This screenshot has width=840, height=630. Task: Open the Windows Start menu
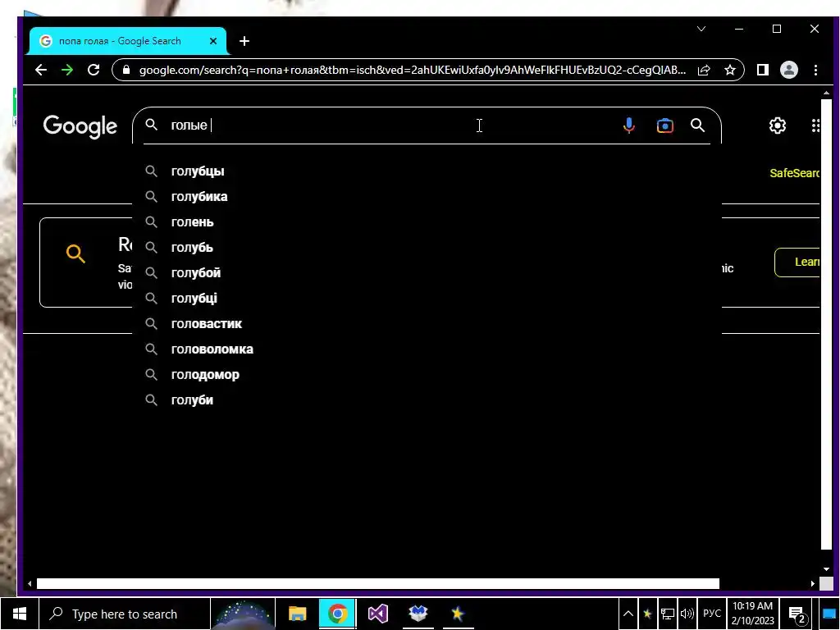20,614
